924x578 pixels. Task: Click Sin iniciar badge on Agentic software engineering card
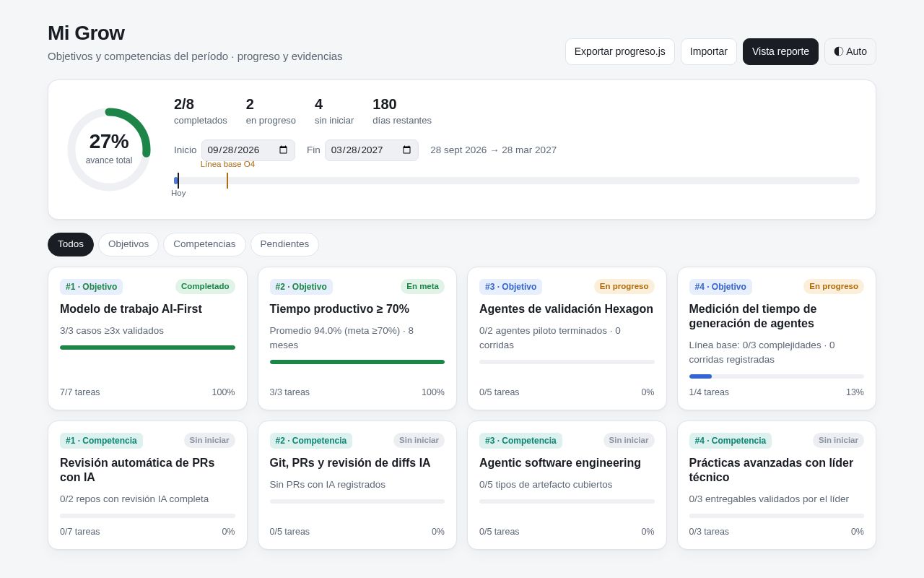(629, 440)
